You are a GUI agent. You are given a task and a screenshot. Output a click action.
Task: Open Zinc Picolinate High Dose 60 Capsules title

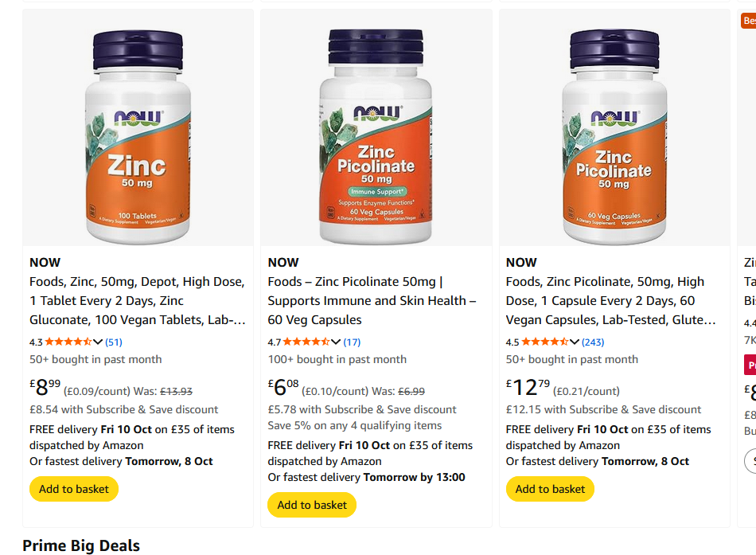(x=610, y=301)
